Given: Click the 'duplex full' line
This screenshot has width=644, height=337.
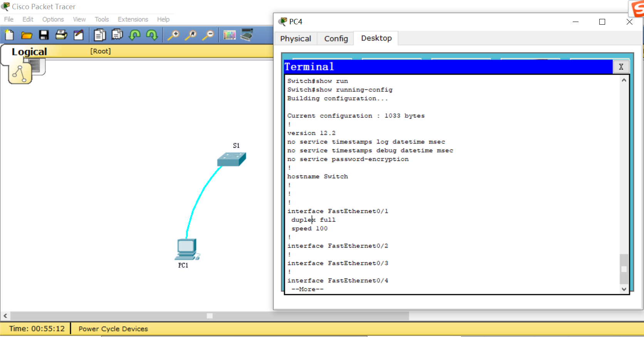Looking at the screenshot, I should 313,220.
